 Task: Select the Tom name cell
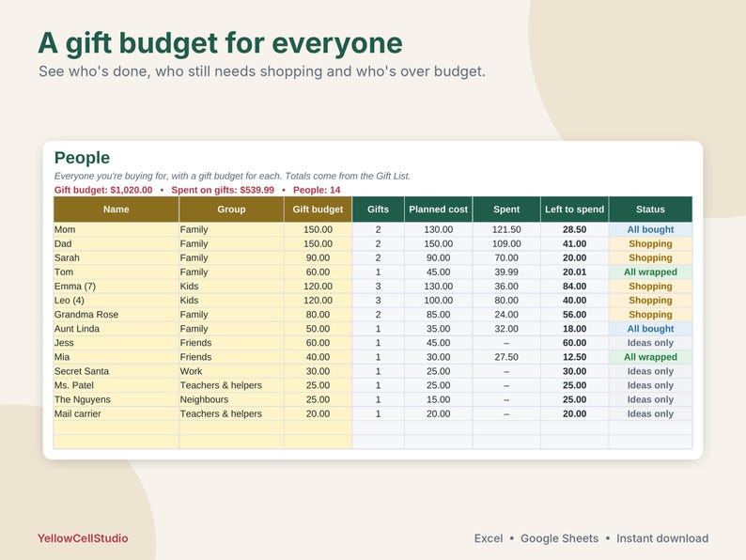point(117,272)
